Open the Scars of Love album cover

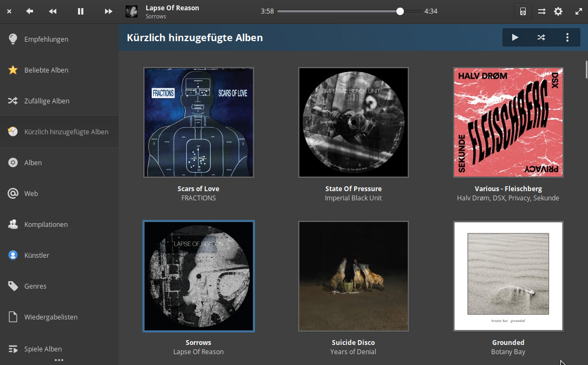(x=198, y=122)
